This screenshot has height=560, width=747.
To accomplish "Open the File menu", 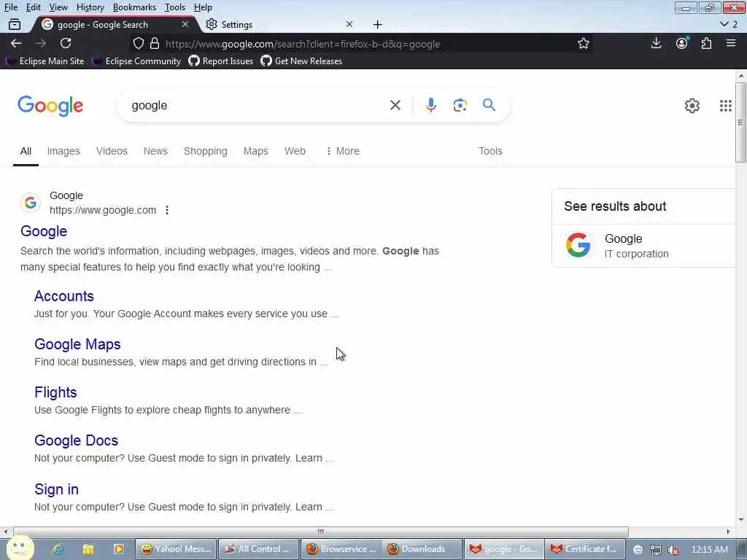I will [10, 7].
